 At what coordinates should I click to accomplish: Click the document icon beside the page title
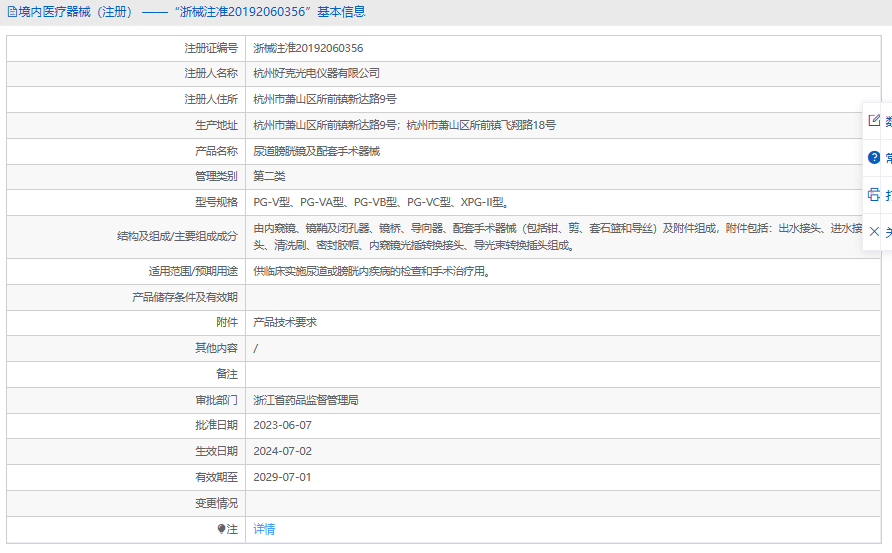(12, 12)
